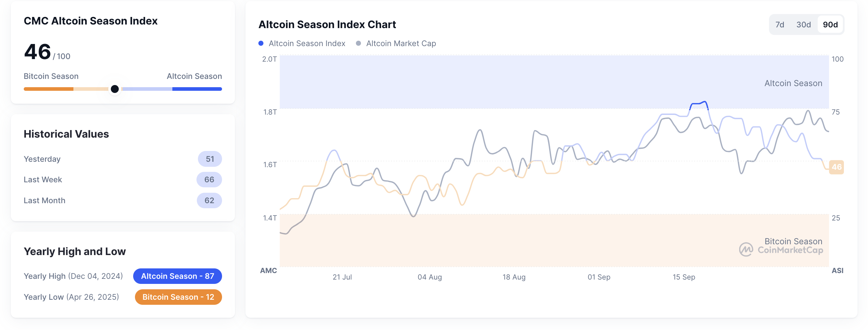The image size is (868, 330).
Task: Click the blue Altcoin Season Index legend dot
Action: point(261,43)
